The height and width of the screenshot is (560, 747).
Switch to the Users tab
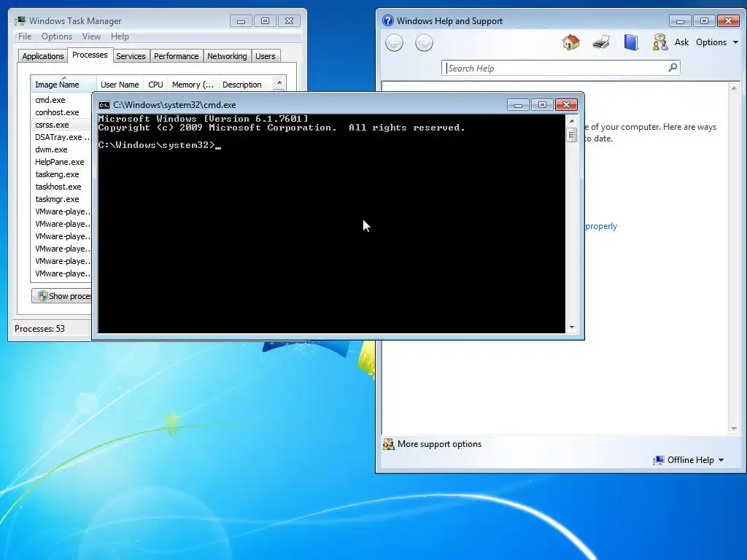[265, 56]
